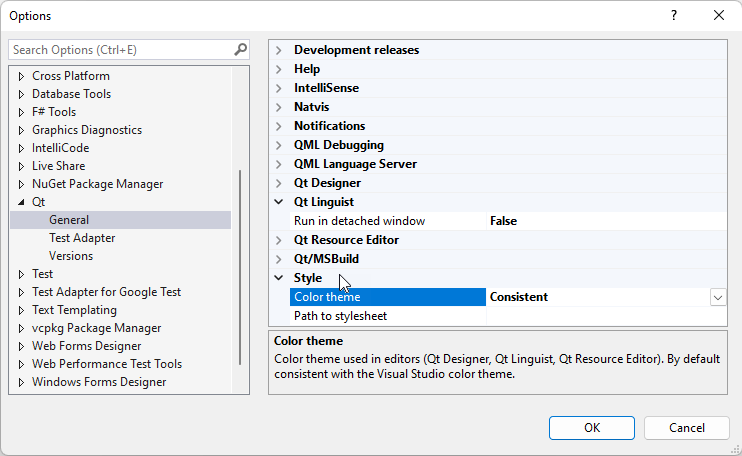Click the tree panel vertical scrollbar

(240, 267)
